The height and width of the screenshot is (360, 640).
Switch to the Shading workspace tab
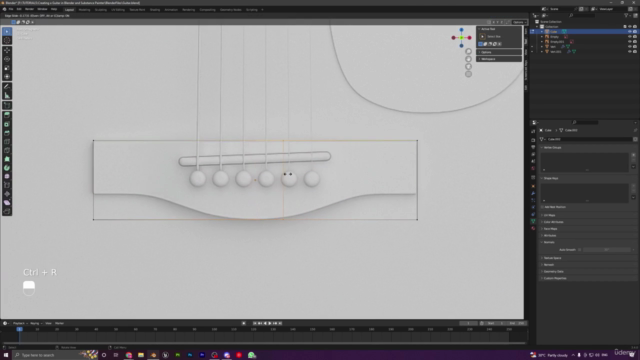point(155,9)
